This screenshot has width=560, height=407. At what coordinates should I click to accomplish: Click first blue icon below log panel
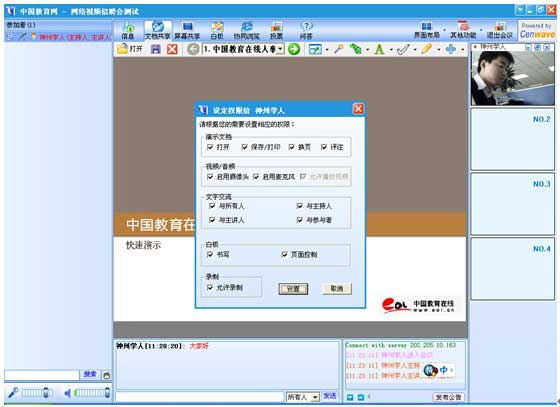[x=350, y=397]
